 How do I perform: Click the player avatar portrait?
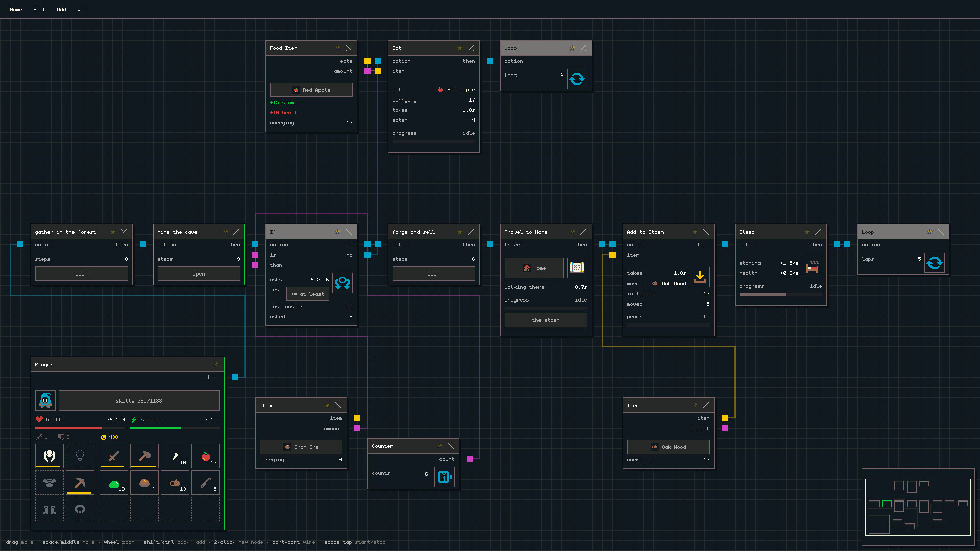45,400
